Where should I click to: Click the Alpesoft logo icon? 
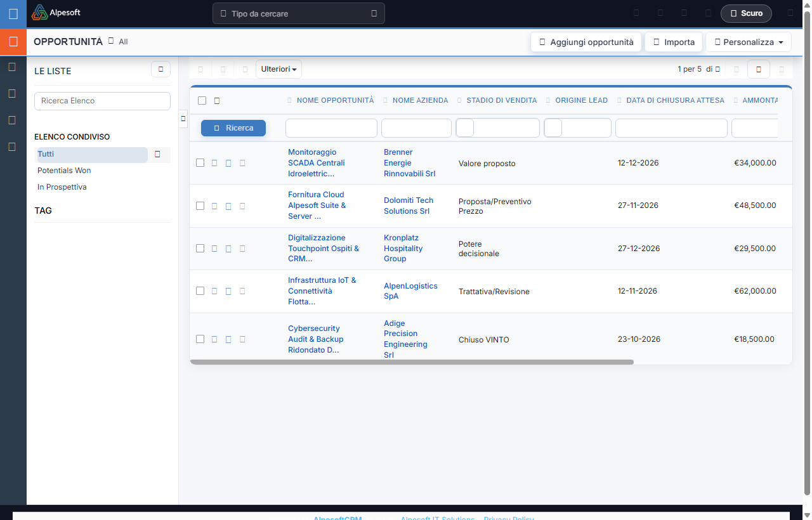(x=39, y=13)
